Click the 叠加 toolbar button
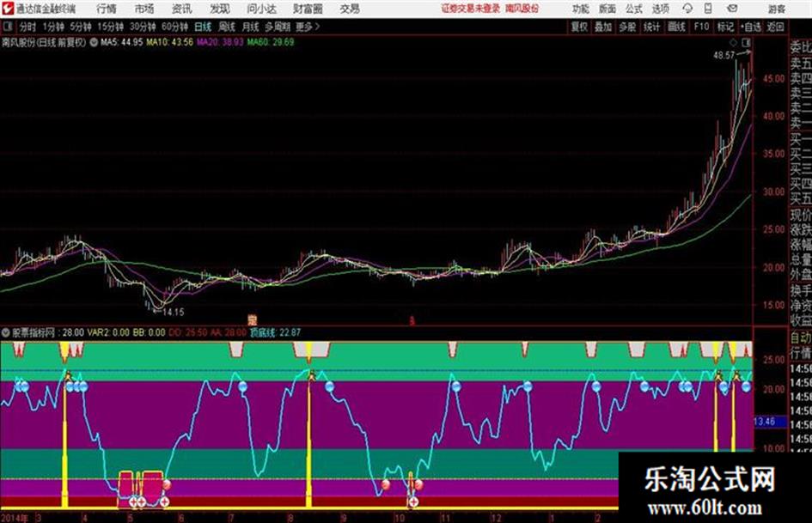812x523 pixels. point(603,27)
